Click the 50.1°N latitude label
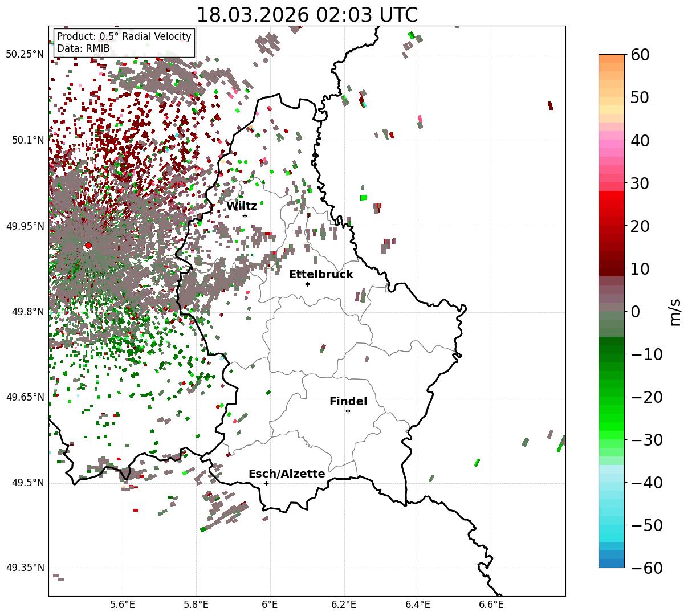 click(x=27, y=140)
